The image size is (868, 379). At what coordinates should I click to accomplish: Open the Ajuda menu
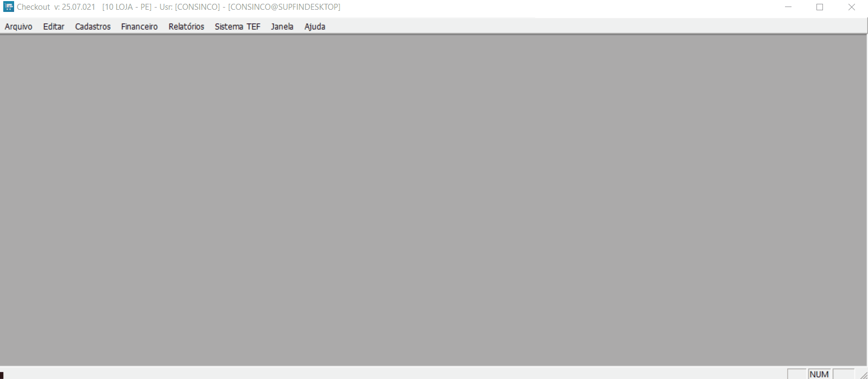[315, 27]
